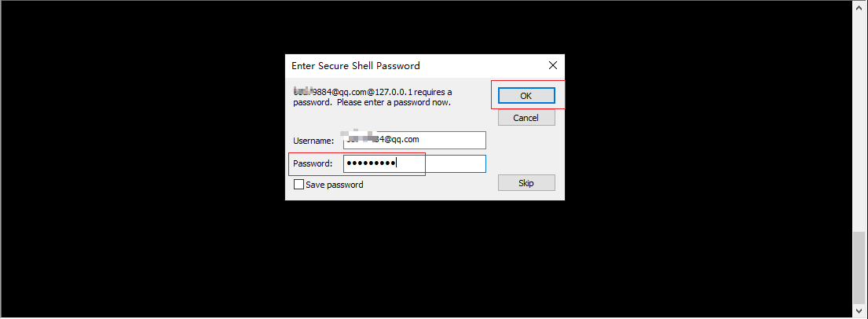Click the 'Username:' label
868x319 pixels.
pos(313,141)
